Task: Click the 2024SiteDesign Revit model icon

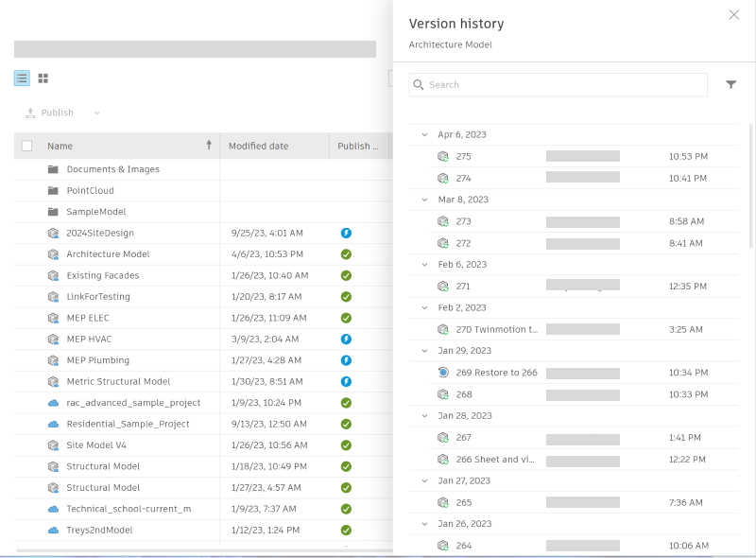Action: (54, 234)
